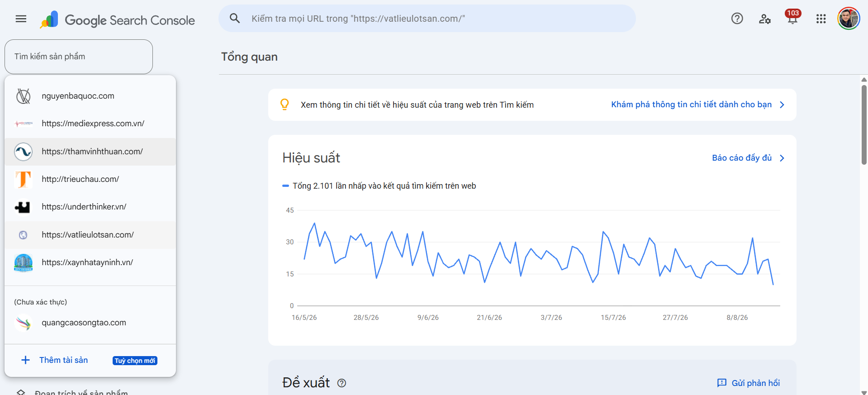Click the underthinker.vn black favicon
868x395 pixels.
pos(23,207)
